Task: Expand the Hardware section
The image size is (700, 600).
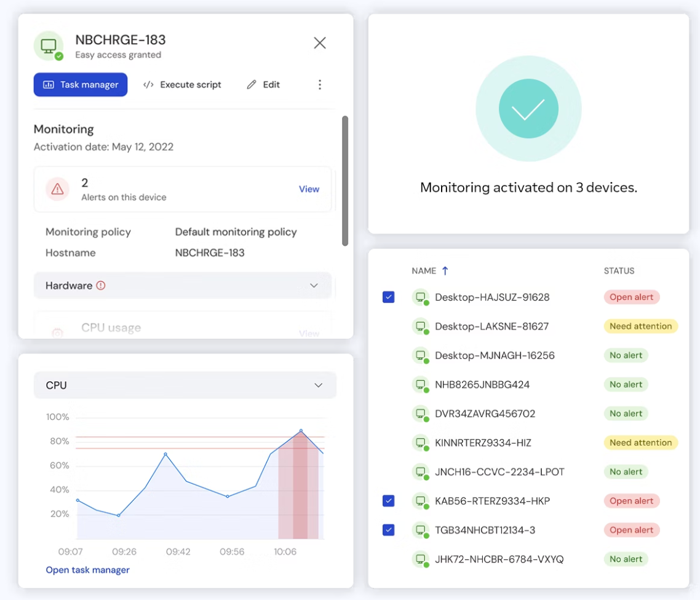Action: tap(314, 285)
